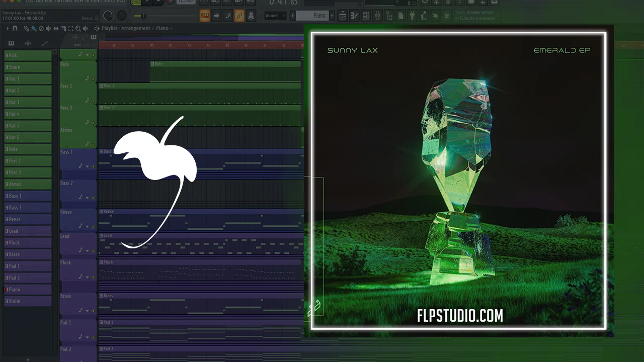644x362 pixels.
Task: Open the Brass track dropdown arrow
Action: click(x=87, y=311)
